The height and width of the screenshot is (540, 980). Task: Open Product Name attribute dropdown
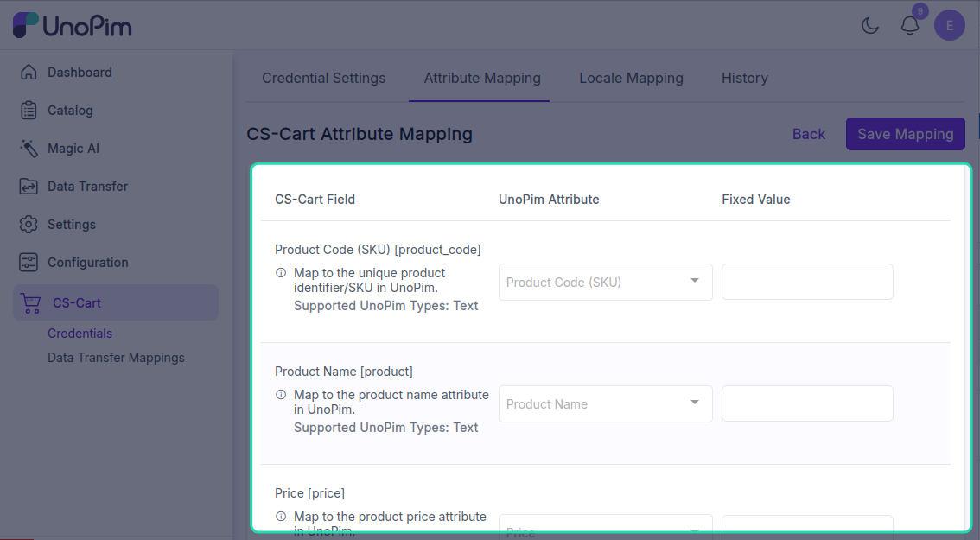pyautogui.click(x=605, y=403)
